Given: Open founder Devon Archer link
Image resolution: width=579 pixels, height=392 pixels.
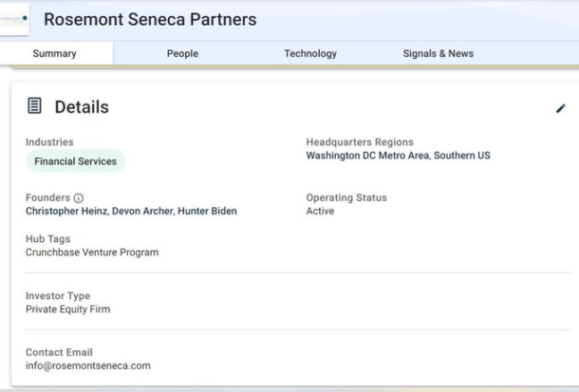Looking at the screenshot, I should [x=142, y=211].
